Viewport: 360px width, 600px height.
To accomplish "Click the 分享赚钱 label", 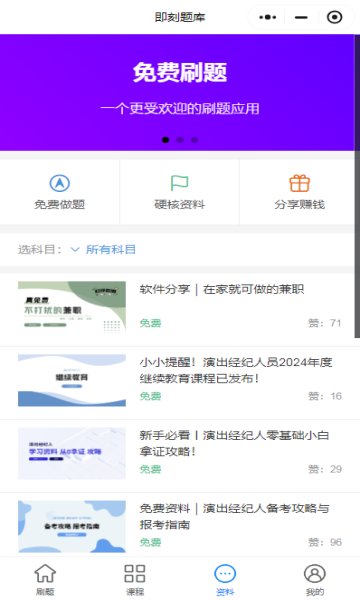I will (300, 205).
